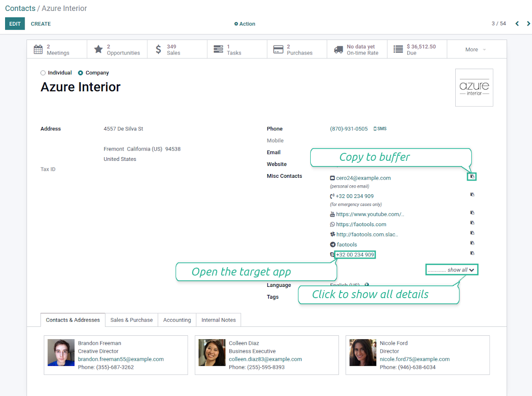Open the https://faotools.com link

coord(361,224)
